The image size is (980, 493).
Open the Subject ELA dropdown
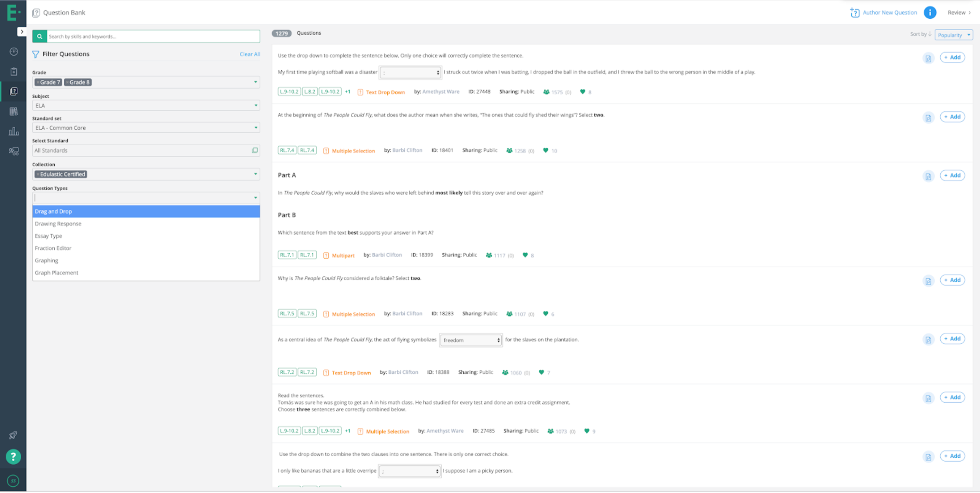tap(146, 105)
